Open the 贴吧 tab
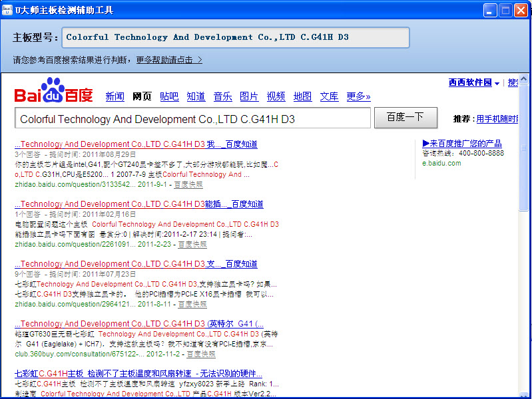The height and width of the screenshot is (399, 532). pyautogui.click(x=169, y=96)
